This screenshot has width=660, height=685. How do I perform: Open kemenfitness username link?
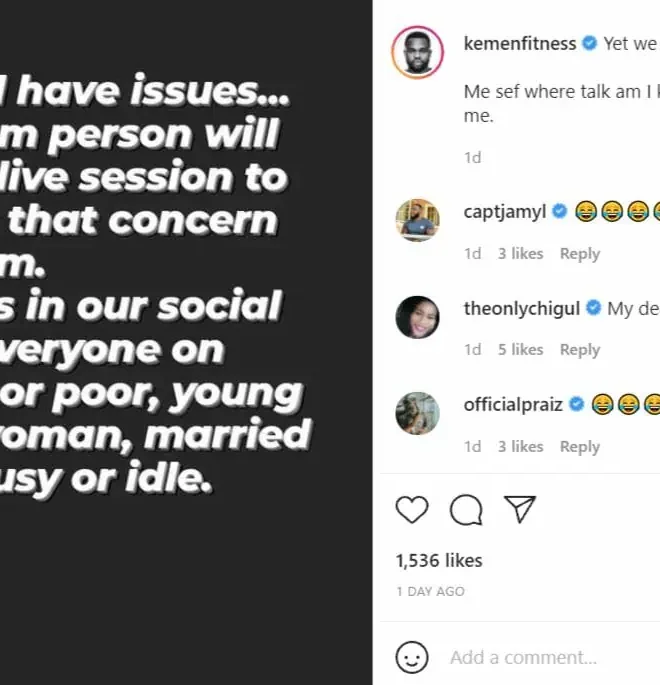coord(520,44)
